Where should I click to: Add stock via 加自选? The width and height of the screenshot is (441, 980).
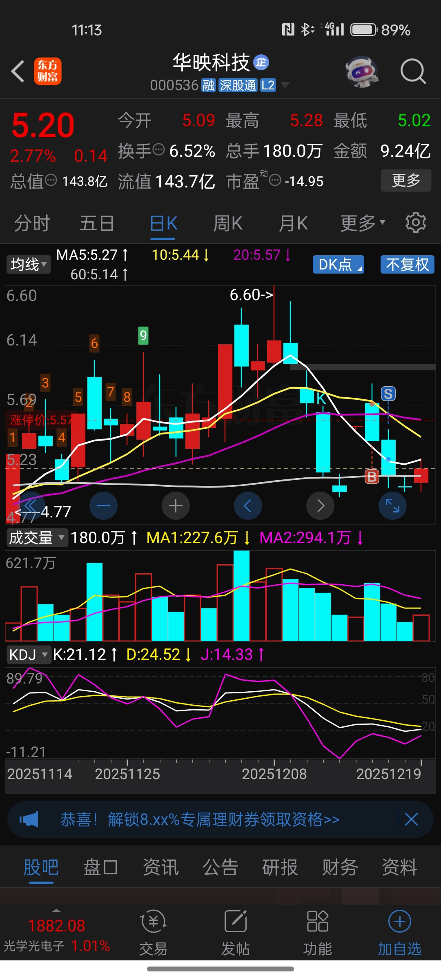(x=399, y=933)
